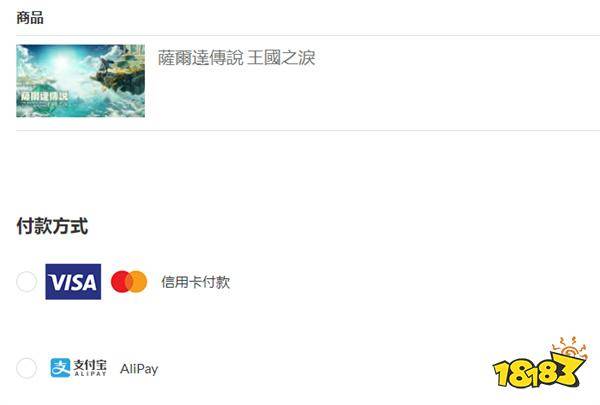Click the sun sparkle above 18183 logo
This screenshot has height=405, width=600.
coord(570,348)
